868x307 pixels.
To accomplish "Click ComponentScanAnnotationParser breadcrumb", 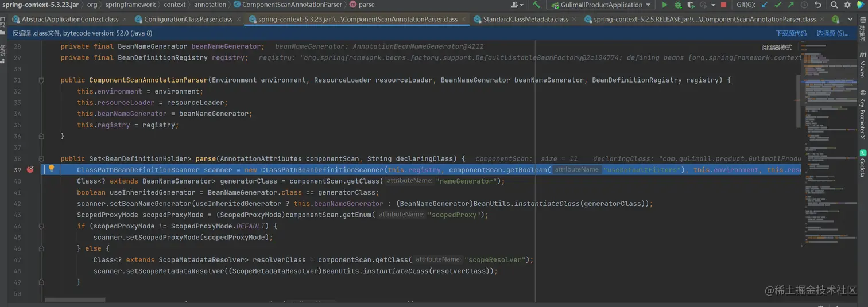I will tap(287, 5).
